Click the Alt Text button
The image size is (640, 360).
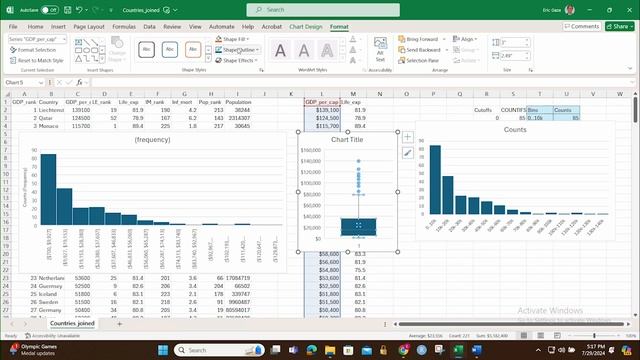[380, 49]
